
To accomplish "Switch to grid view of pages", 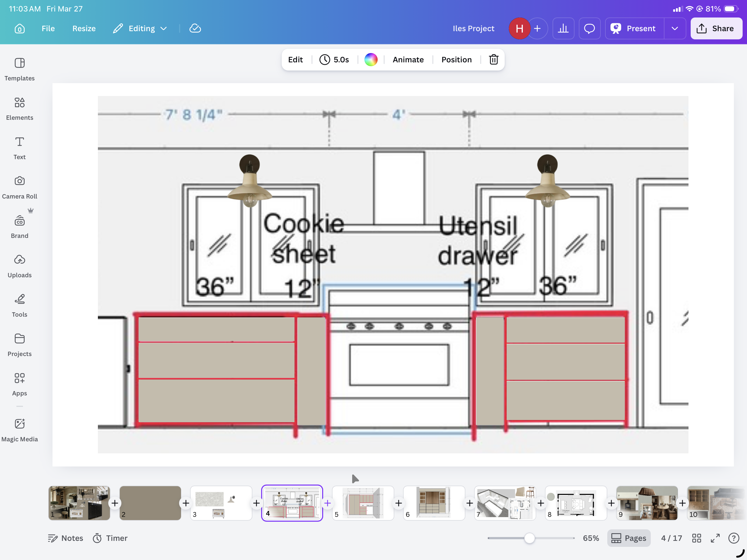I will 696,538.
